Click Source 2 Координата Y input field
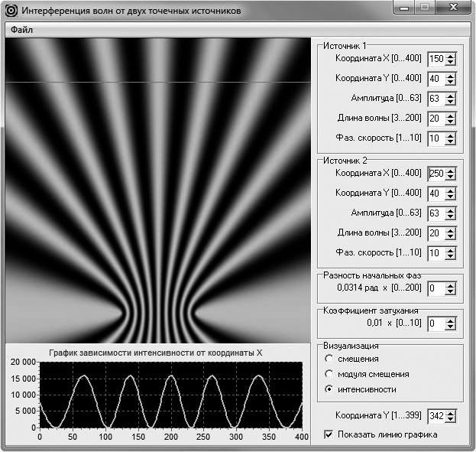 [436, 194]
